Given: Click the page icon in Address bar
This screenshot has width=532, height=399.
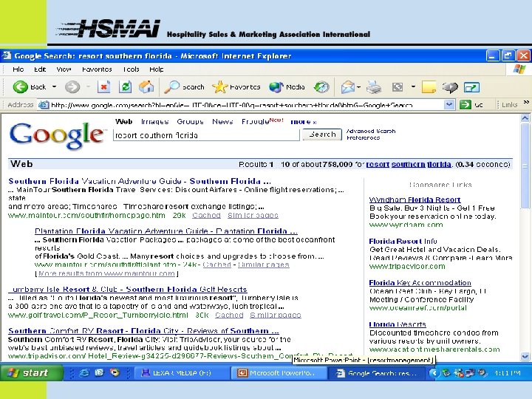Looking at the screenshot, I should point(44,105).
